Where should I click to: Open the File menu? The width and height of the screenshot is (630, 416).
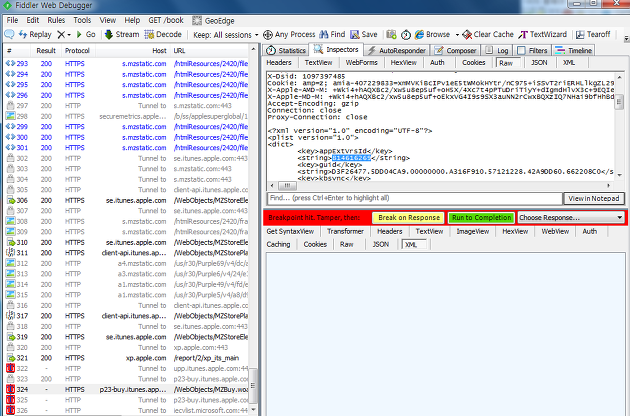12,20
